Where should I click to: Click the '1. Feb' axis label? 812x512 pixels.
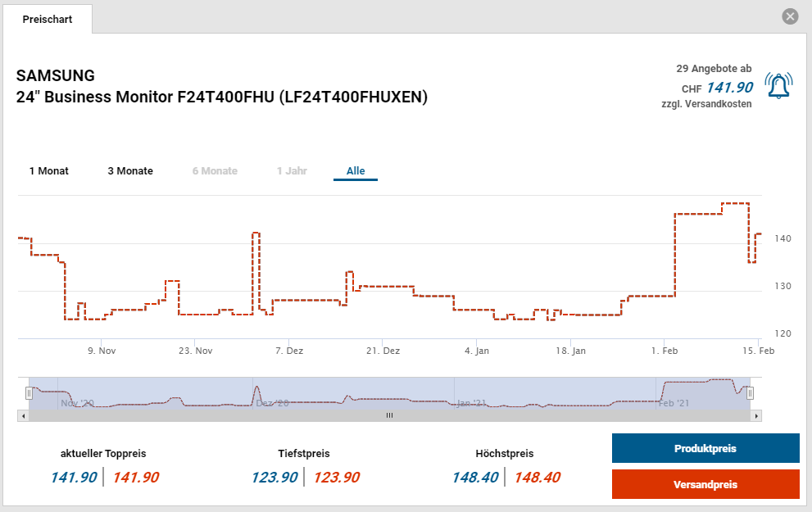click(x=665, y=351)
